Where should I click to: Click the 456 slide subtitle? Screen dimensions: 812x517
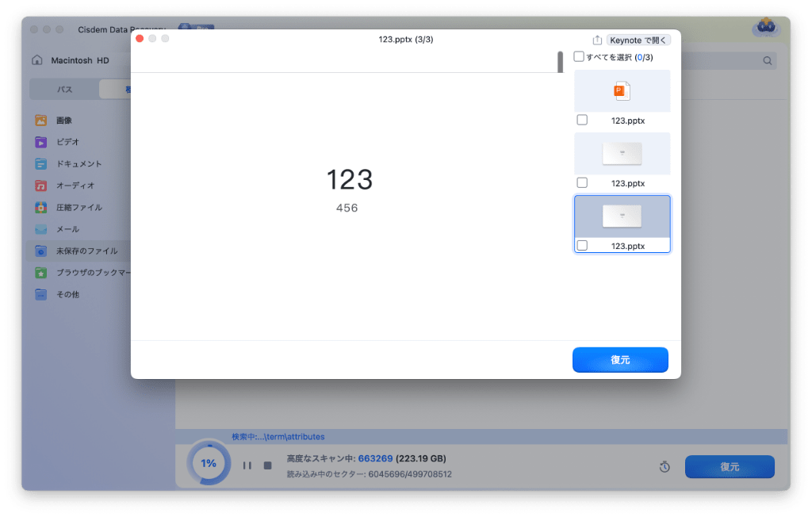pyautogui.click(x=347, y=208)
